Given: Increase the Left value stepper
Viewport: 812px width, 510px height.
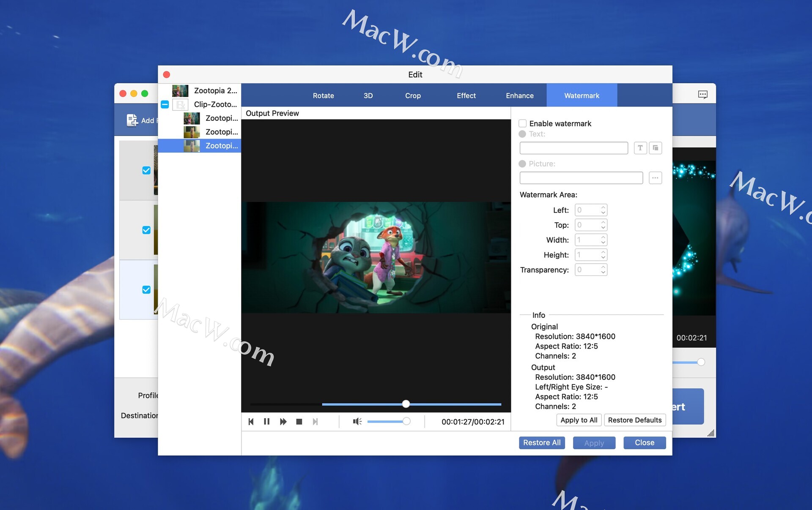Looking at the screenshot, I should pyautogui.click(x=604, y=207).
